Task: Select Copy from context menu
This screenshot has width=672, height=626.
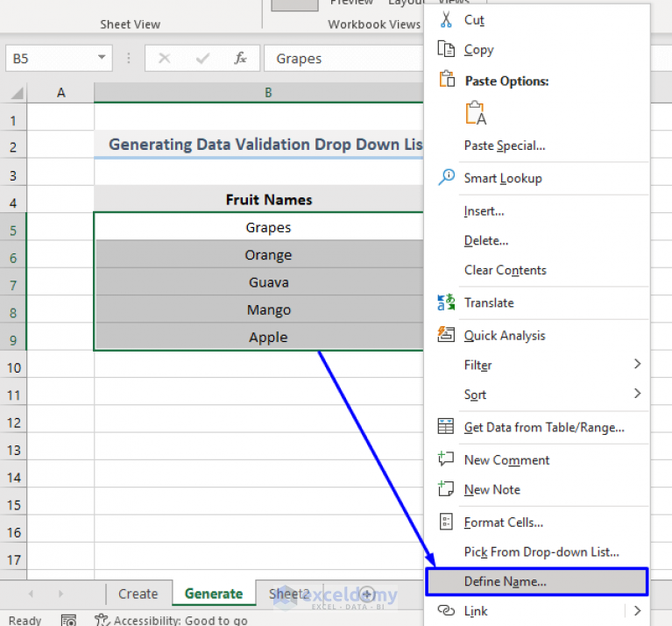Action: click(x=479, y=50)
